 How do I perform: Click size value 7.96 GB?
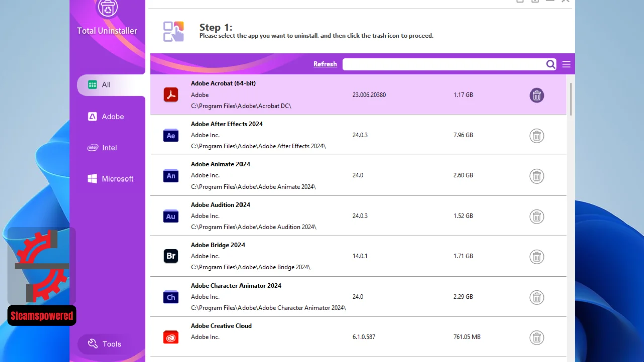point(463,135)
